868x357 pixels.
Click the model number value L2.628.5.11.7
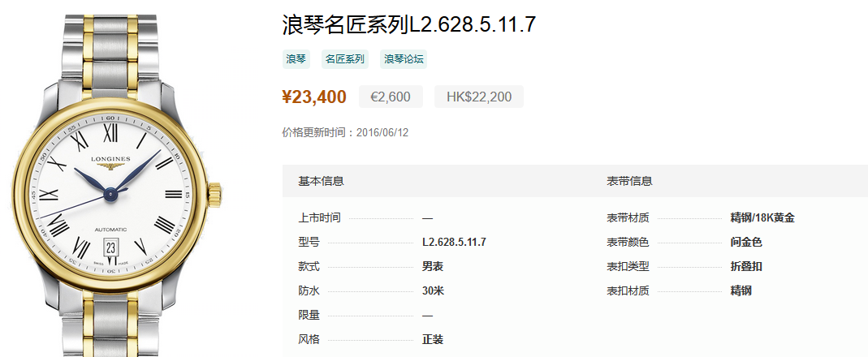(454, 243)
